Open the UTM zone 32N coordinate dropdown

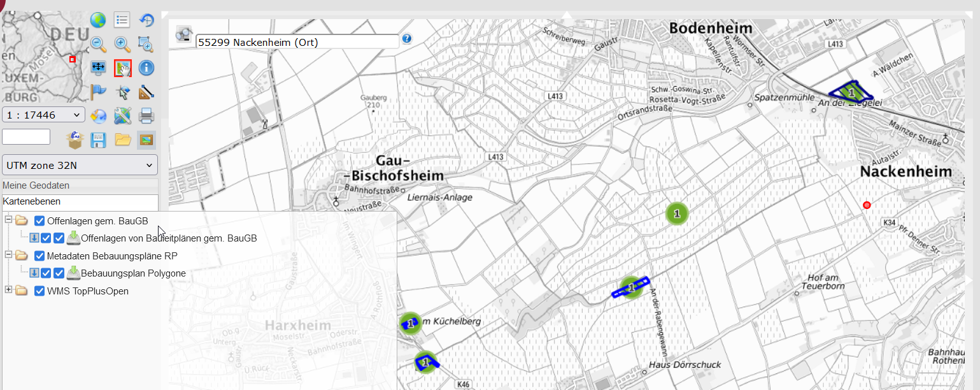(x=80, y=166)
